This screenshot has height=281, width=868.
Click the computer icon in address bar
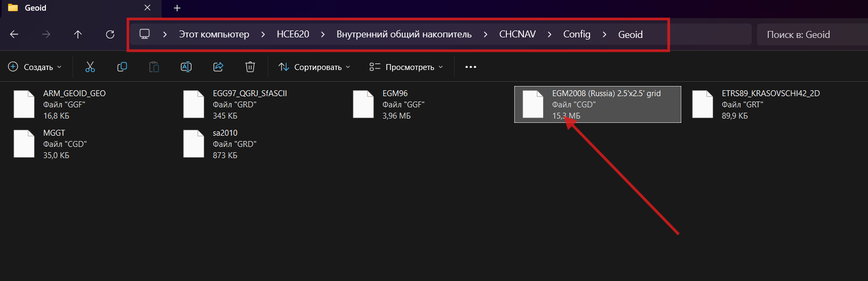(144, 34)
